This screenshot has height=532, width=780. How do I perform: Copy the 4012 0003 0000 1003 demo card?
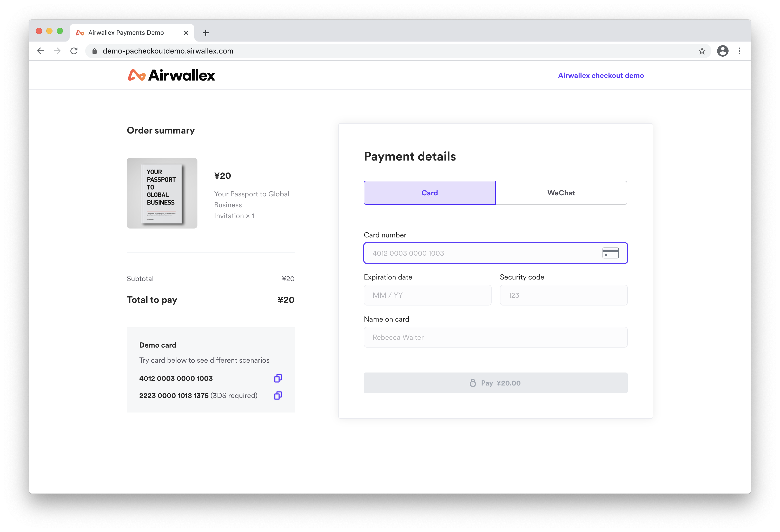[277, 378]
